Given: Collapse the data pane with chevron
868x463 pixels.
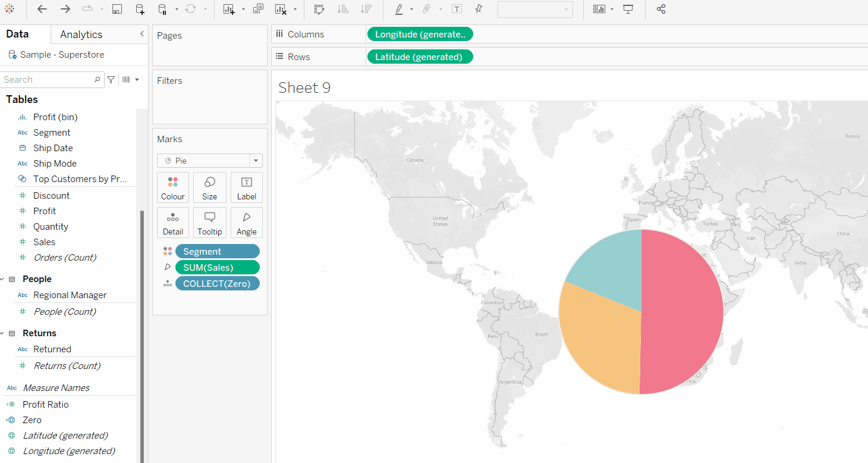Looking at the screenshot, I should coord(141,34).
